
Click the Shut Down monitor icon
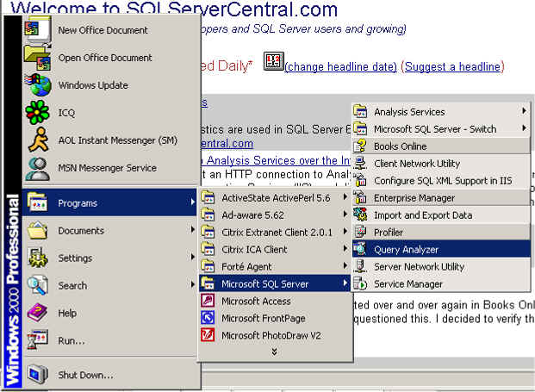(x=37, y=374)
